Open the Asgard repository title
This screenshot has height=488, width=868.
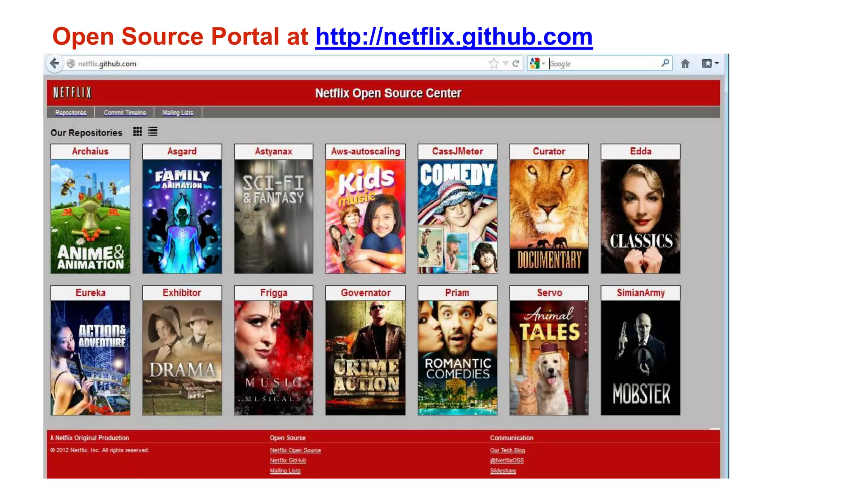coord(182,151)
